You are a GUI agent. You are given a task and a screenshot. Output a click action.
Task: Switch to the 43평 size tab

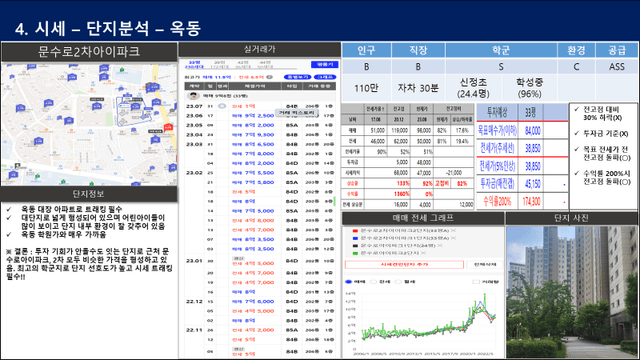coord(242,64)
